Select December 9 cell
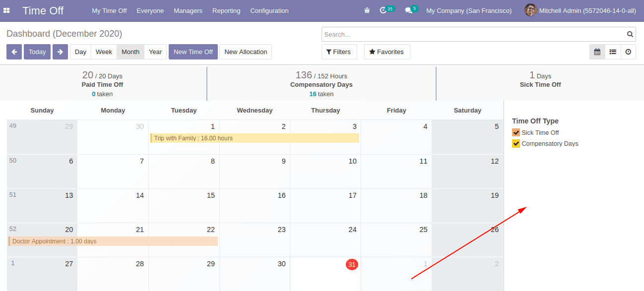The height and width of the screenshot is (291, 644). (255, 171)
